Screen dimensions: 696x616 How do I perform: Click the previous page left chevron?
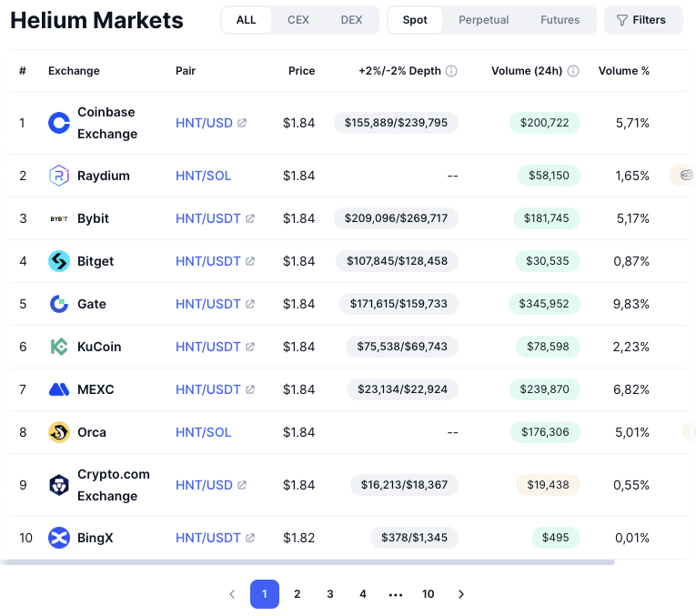(232, 594)
